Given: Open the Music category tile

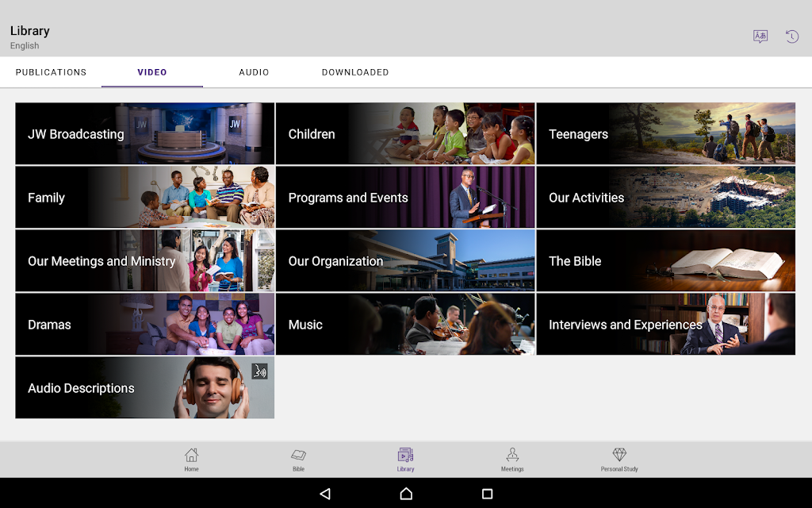Looking at the screenshot, I should (404, 324).
